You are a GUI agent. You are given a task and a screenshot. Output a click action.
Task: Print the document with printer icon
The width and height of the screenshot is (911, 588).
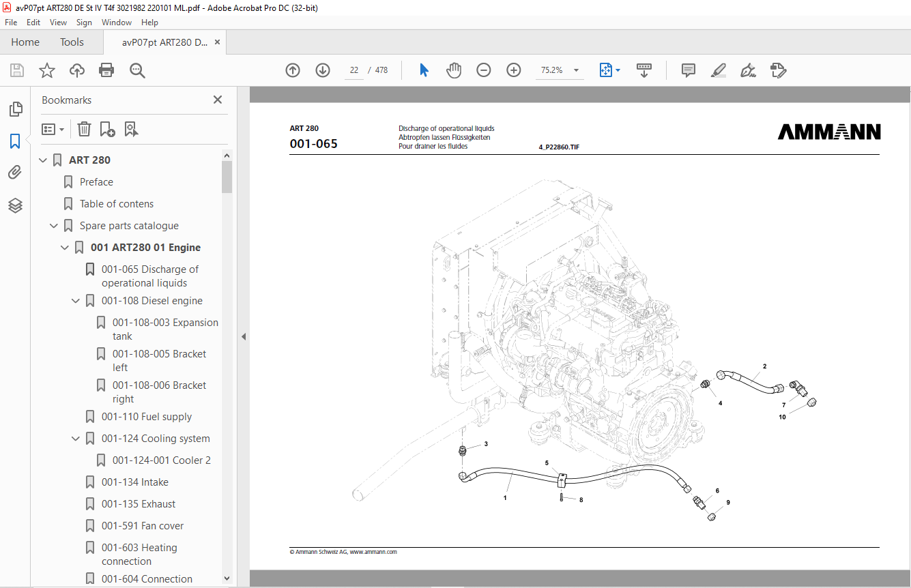pos(106,70)
